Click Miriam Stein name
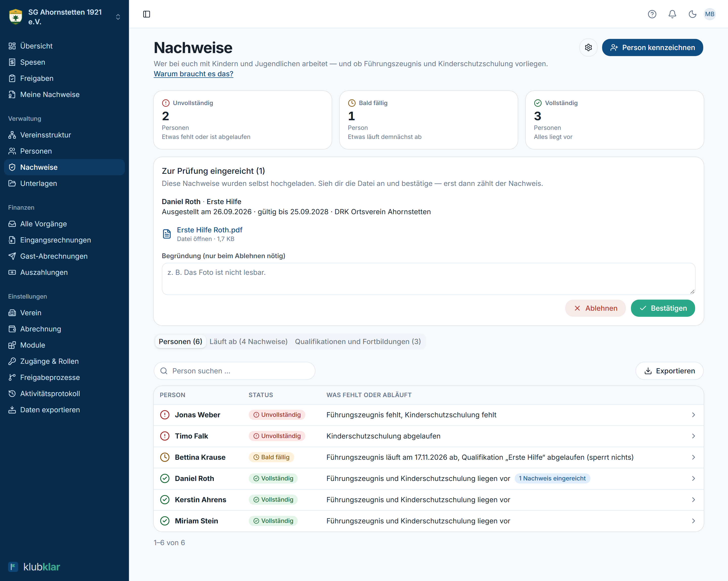 [x=196, y=521]
